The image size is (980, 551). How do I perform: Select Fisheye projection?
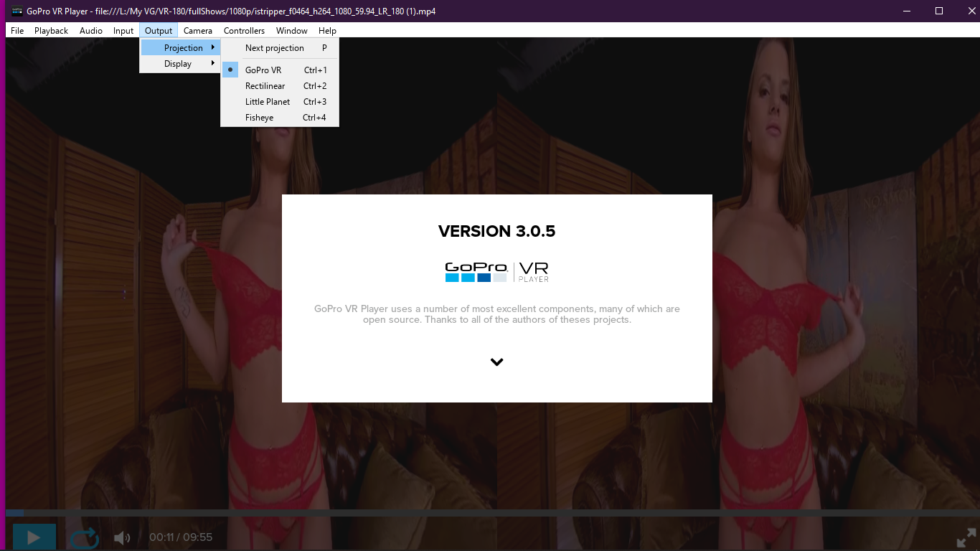[280, 118]
